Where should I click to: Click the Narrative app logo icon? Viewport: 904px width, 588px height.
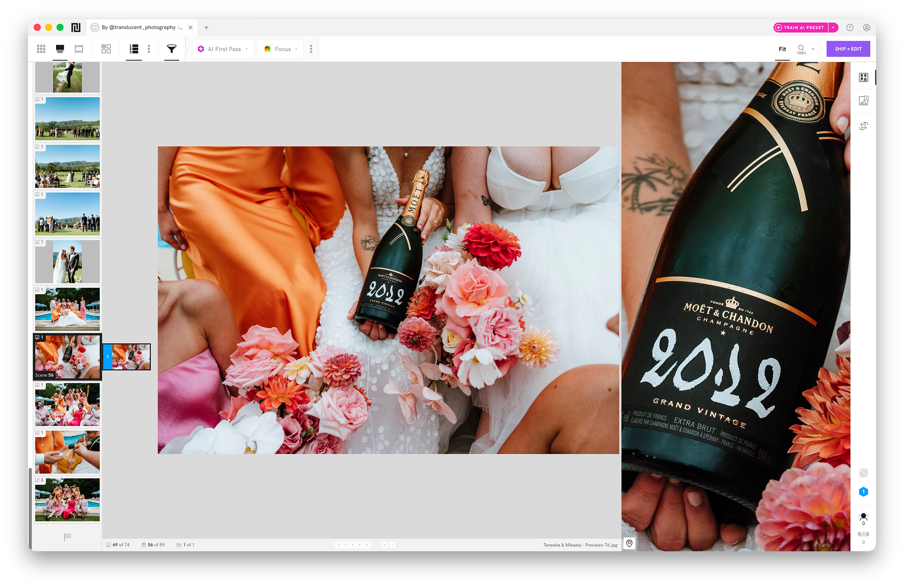[x=76, y=27]
